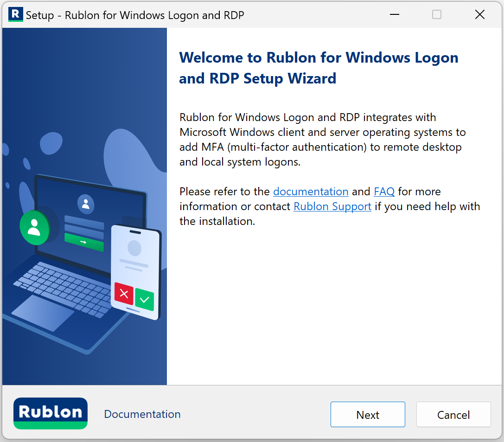Click the Rublon R icon in title bar
Image resolution: width=504 pixels, height=442 pixels.
tap(15, 14)
